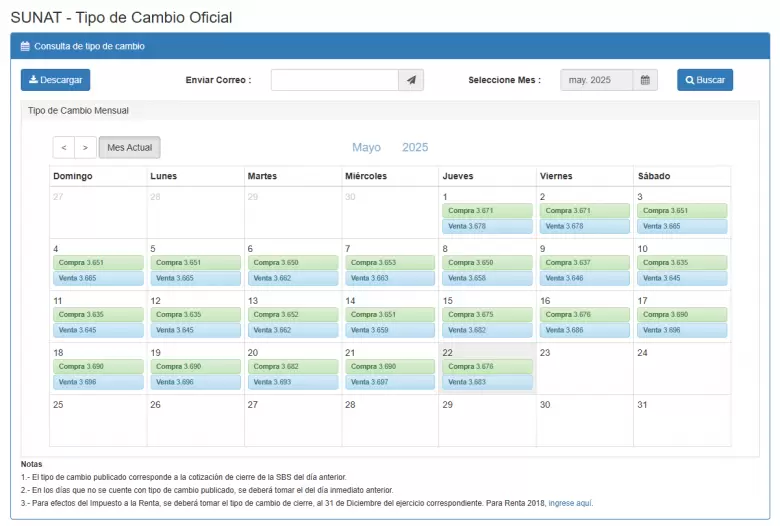Click the Seleccione Mes label
Screen dimensions: 780x526
(504, 80)
